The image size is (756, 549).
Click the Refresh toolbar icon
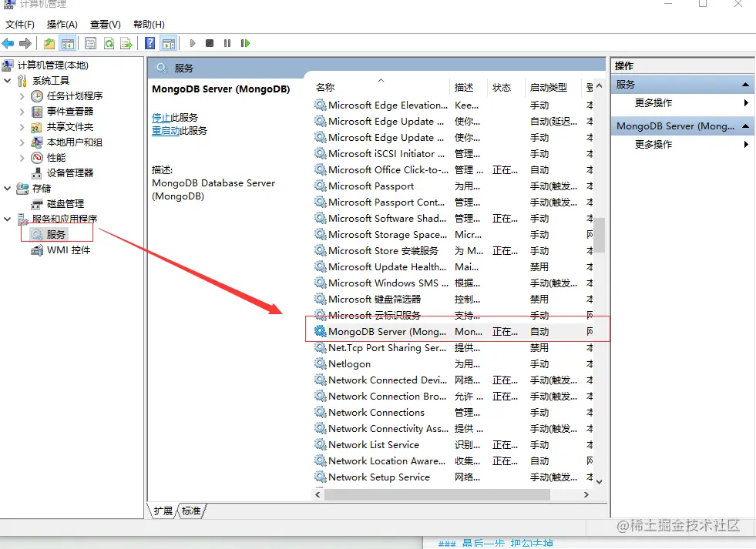pyautogui.click(x=109, y=43)
